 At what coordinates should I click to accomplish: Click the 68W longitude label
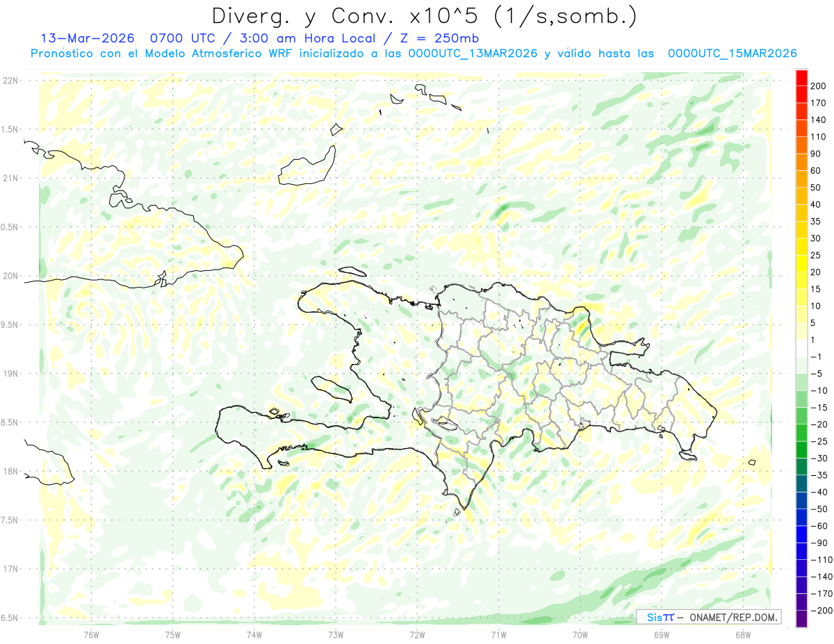point(743,634)
